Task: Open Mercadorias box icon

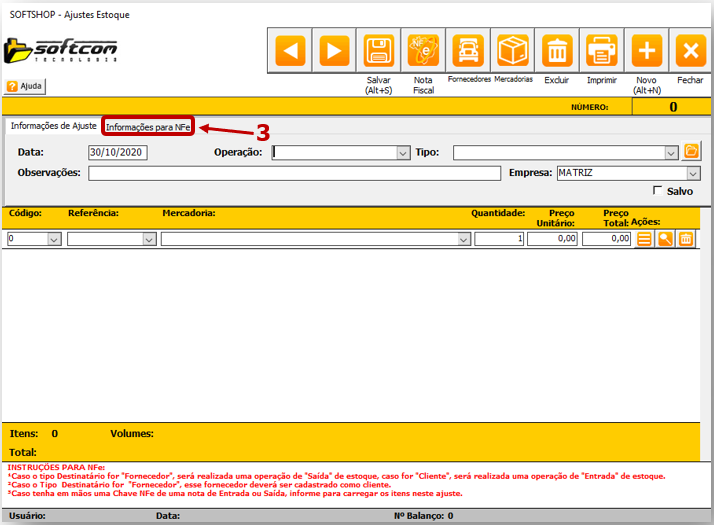Action: pos(513,50)
